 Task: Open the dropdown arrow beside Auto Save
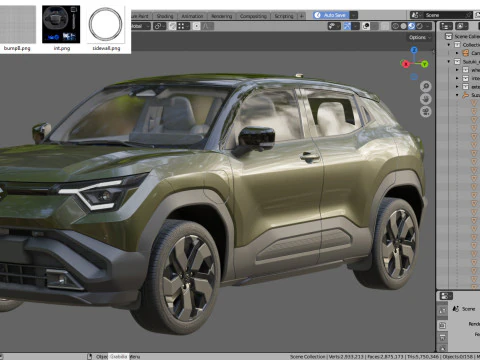point(354,15)
